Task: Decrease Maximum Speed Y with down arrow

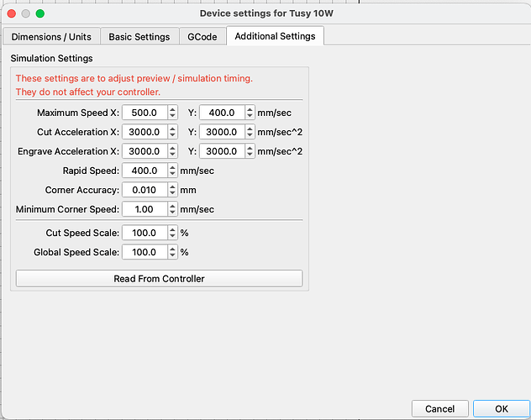Action: [250, 116]
